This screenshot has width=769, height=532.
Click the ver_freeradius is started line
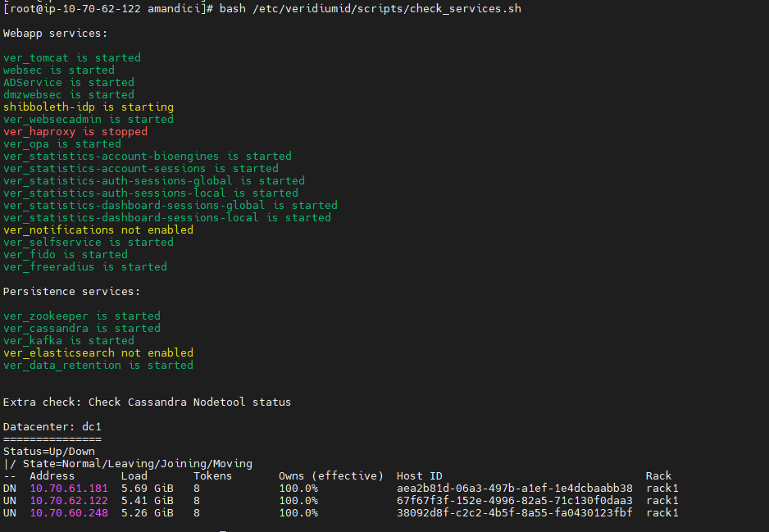tap(85, 267)
